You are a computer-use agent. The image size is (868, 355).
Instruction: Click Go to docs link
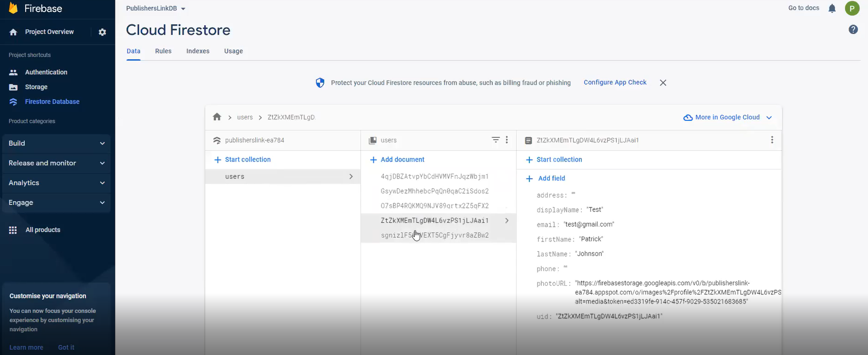(804, 8)
